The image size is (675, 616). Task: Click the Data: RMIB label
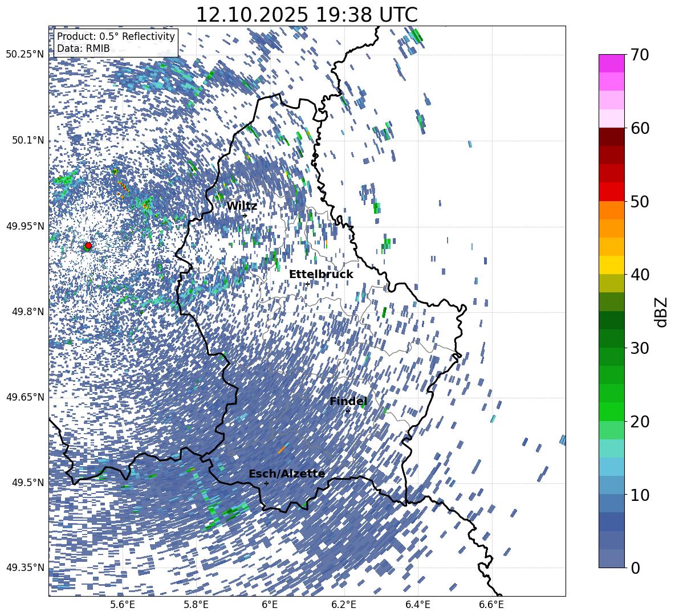(x=83, y=48)
